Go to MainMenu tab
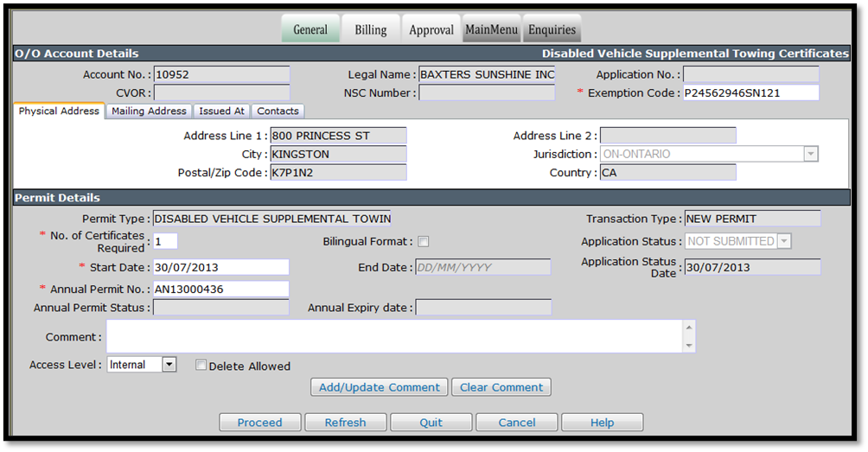This screenshot has height=452, width=868. [x=492, y=29]
